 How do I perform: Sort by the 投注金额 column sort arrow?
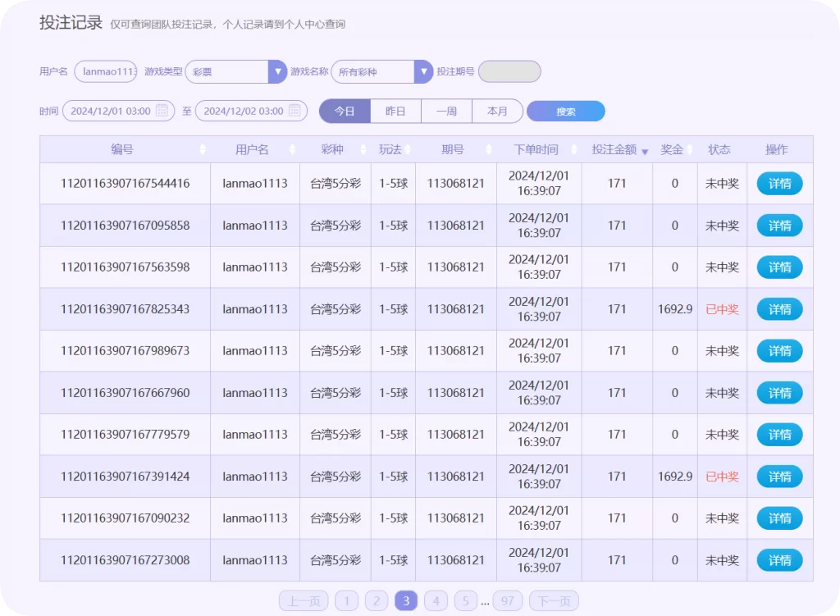(x=645, y=152)
